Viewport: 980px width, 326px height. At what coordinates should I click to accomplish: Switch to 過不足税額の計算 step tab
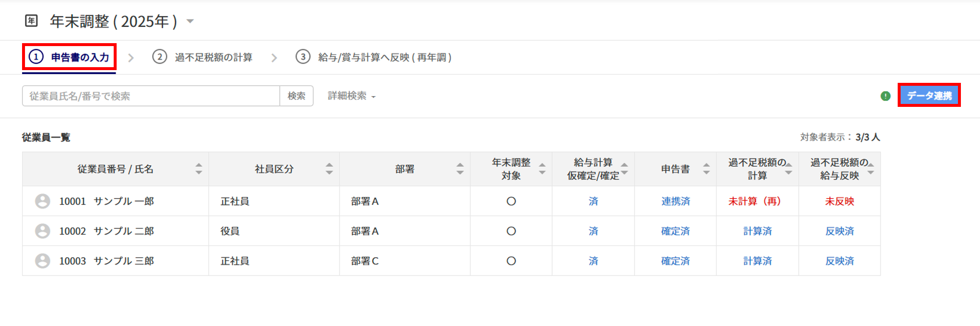[x=203, y=57]
